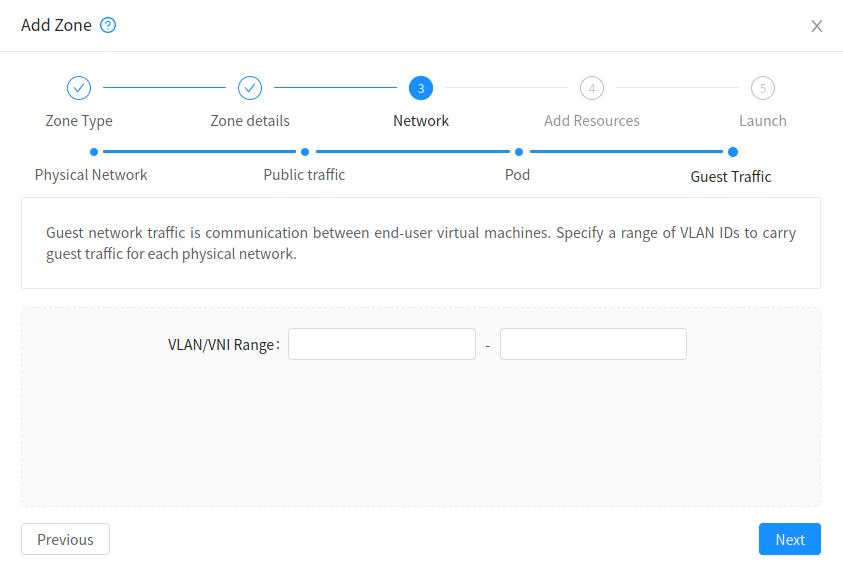Click the second VLAN/VNI Range input field
Image resolution: width=843 pixels, height=578 pixels.
592,343
